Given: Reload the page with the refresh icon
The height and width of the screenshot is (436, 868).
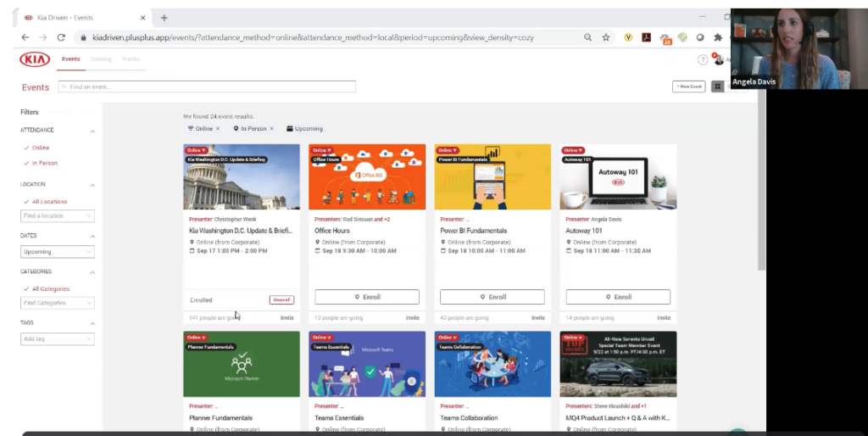Looking at the screenshot, I should click(61, 37).
